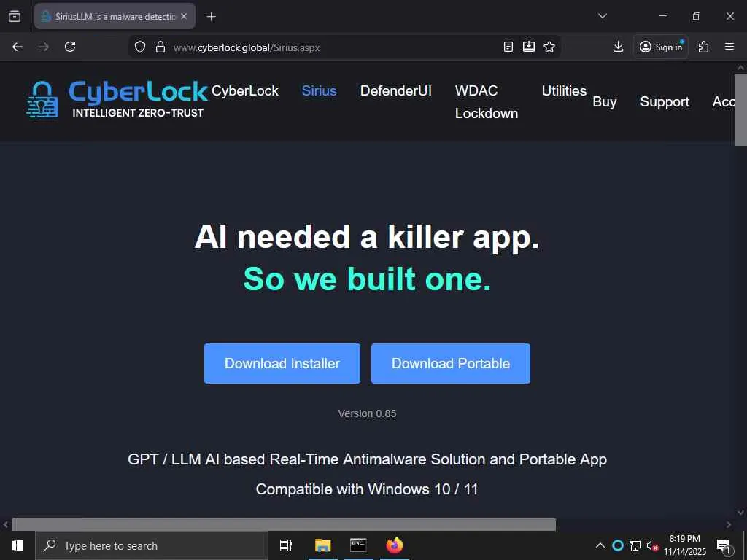Open the DefenderUI nav item
Image resolution: width=747 pixels, height=560 pixels.
tap(396, 90)
